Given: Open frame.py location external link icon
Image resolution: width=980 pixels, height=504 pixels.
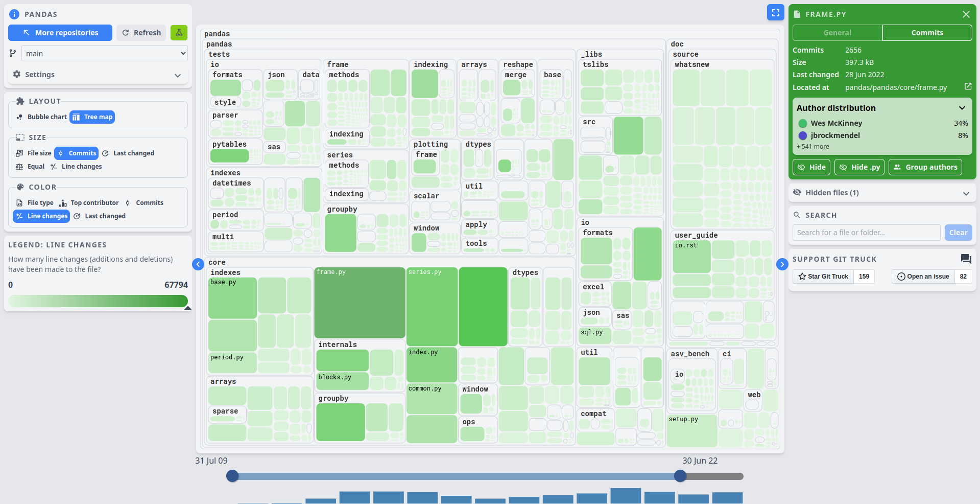Looking at the screenshot, I should click(968, 86).
